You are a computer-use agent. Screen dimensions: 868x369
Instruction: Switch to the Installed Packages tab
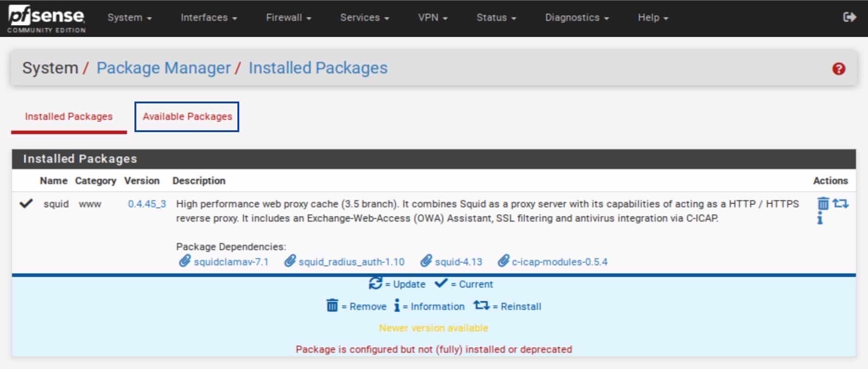(x=69, y=116)
